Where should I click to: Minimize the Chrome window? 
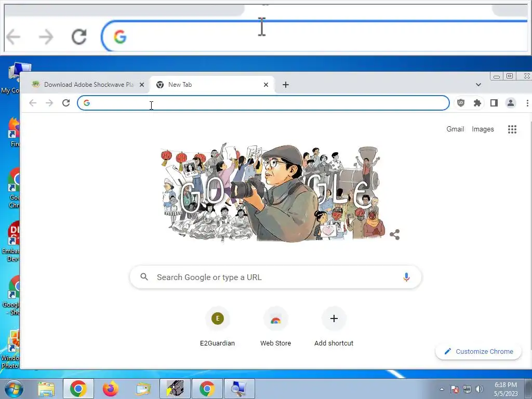pyautogui.click(x=497, y=76)
